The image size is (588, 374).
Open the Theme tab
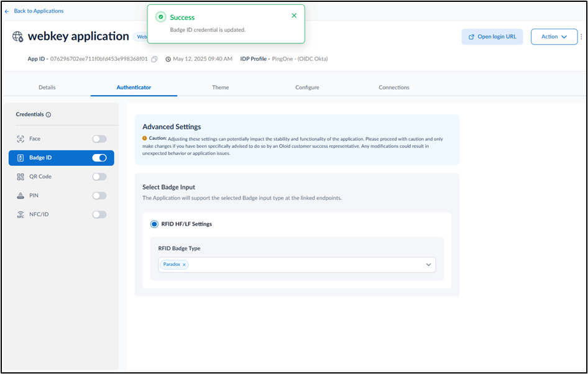(221, 88)
